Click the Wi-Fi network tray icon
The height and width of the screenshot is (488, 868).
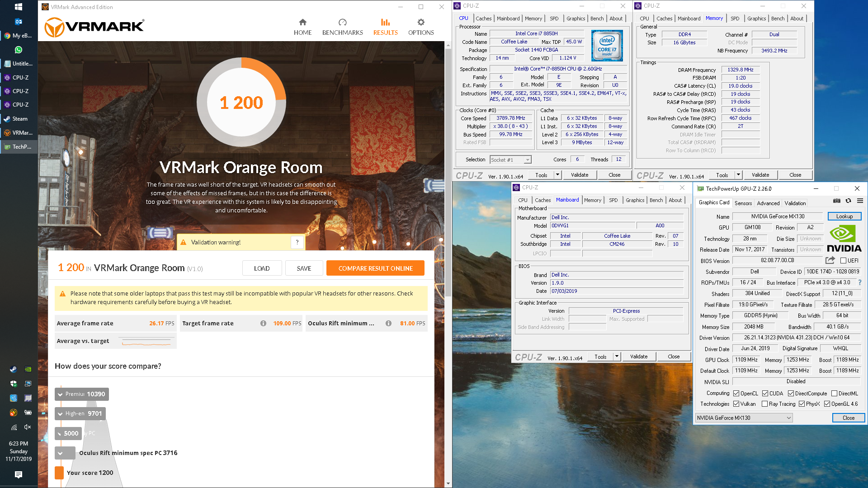[x=14, y=427]
